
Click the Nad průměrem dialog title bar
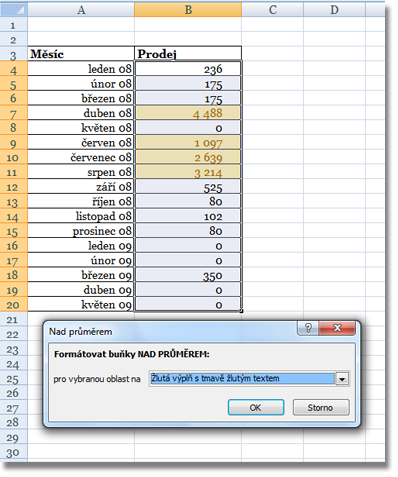click(170, 332)
